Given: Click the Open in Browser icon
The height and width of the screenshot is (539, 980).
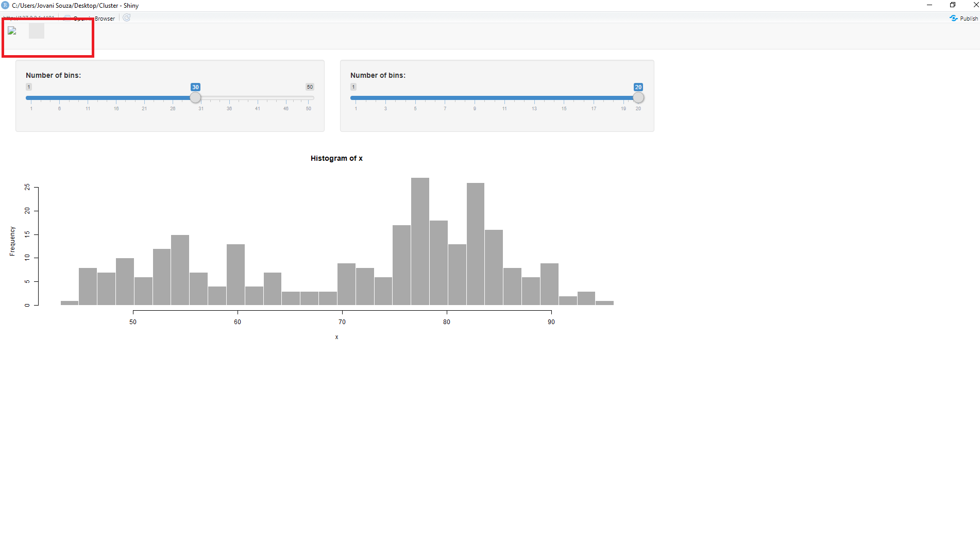Looking at the screenshot, I should (x=67, y=18).
